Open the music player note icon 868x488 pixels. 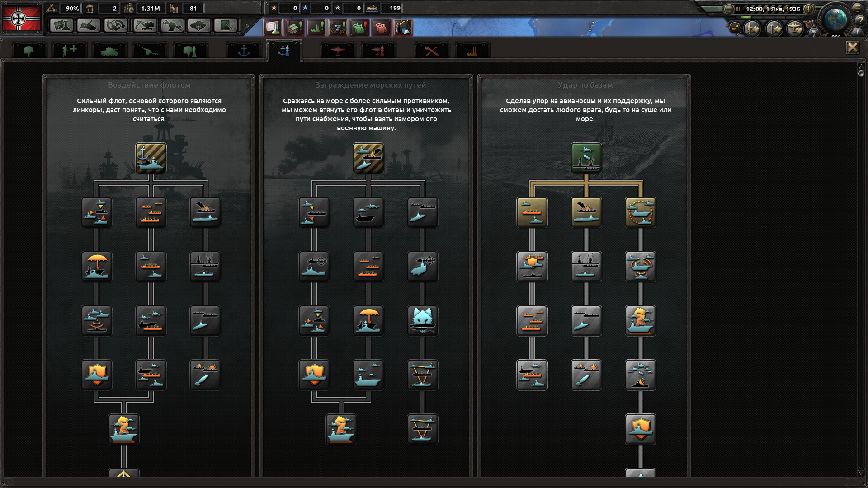pos(735,28)
